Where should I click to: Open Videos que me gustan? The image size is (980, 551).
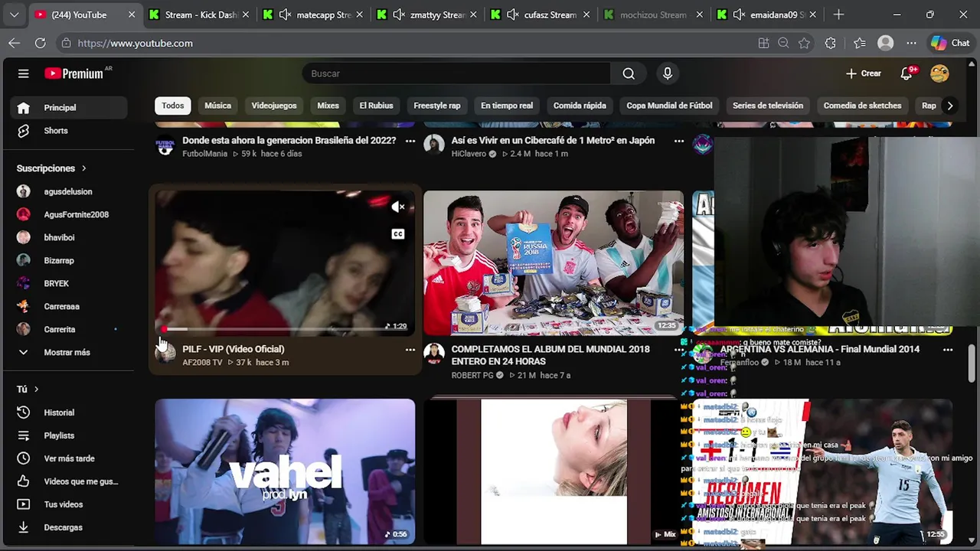pyautogui.click(x=69, y=481)
